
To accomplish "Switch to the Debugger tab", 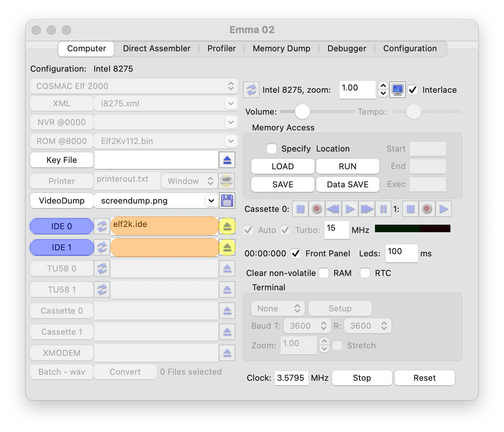I will click(x=347, y=49).
